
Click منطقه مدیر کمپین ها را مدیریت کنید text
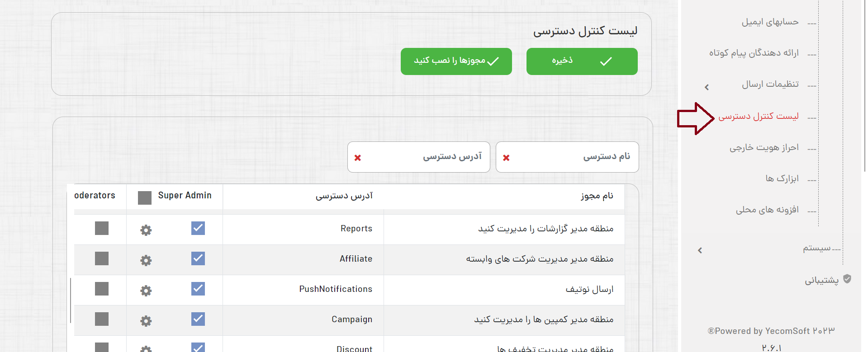click(x=544, y=319)
